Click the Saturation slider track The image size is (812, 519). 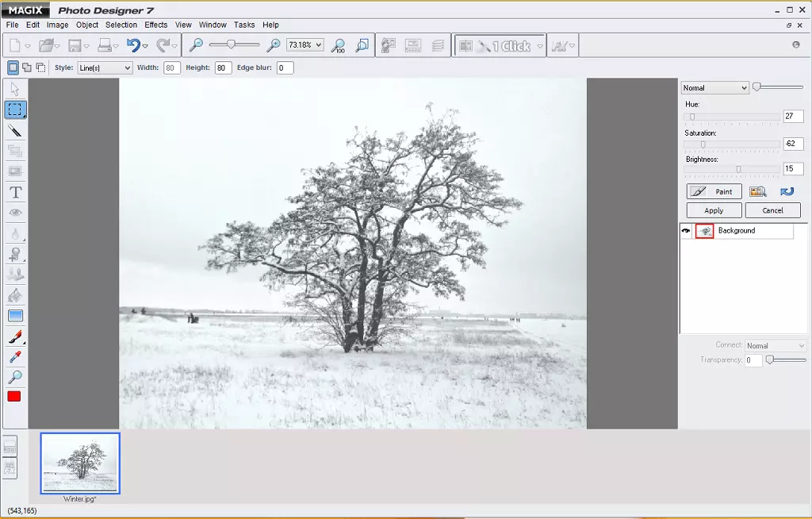732,144
